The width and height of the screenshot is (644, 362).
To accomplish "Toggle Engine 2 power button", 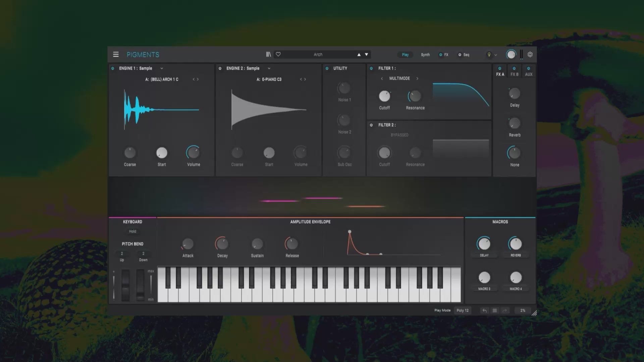I will 220,68.
